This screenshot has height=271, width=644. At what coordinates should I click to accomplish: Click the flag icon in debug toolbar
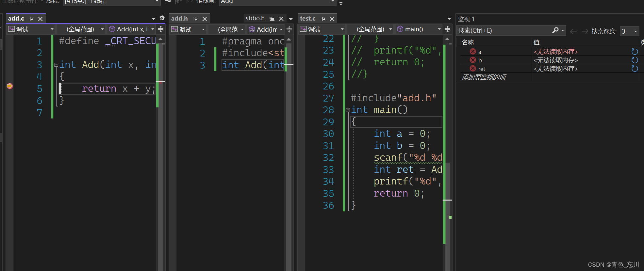pos(168,2)
